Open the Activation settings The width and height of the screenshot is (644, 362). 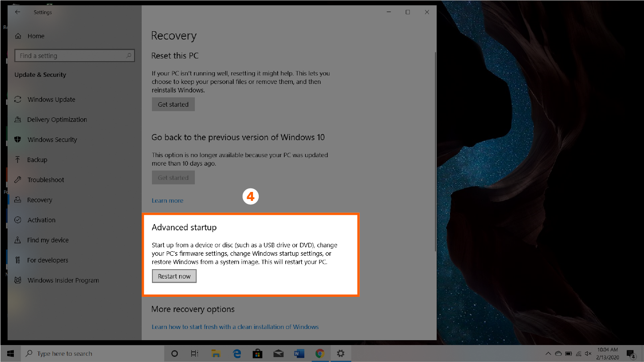click(x=41, y=220)
